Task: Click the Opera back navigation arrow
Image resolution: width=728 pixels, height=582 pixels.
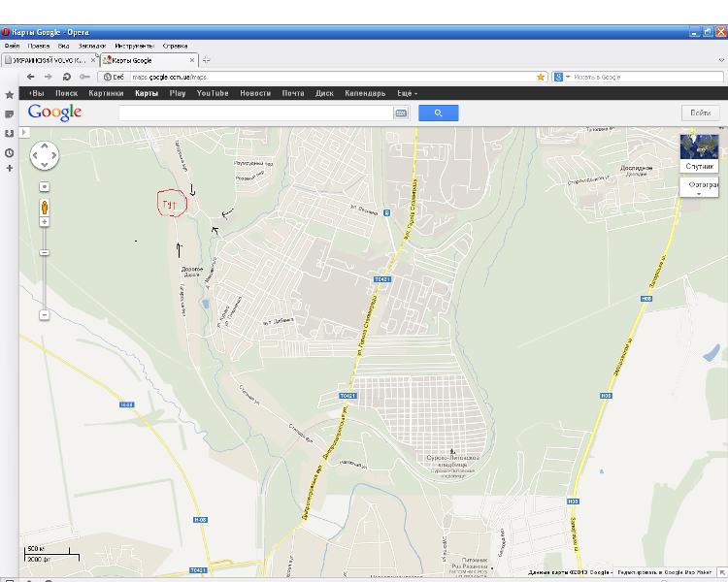Action: pos(31,77)
